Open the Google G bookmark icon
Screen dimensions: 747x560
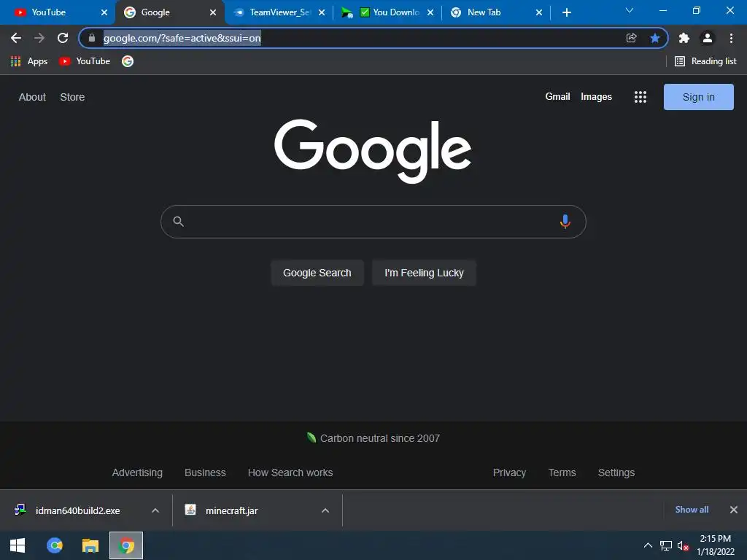click(x=127, y=61)
